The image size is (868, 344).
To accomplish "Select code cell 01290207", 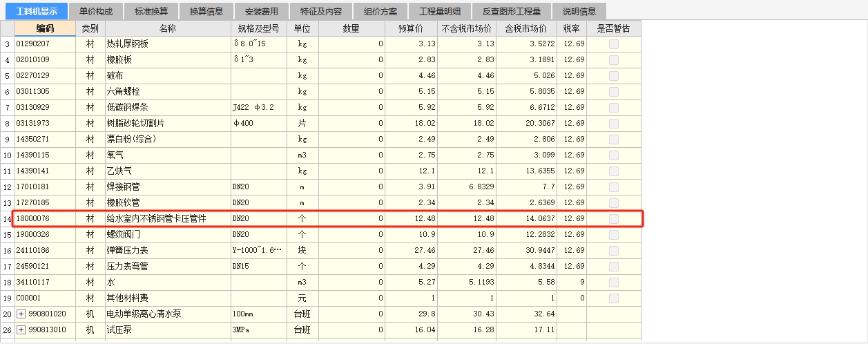I will click(x=45, y=44).
